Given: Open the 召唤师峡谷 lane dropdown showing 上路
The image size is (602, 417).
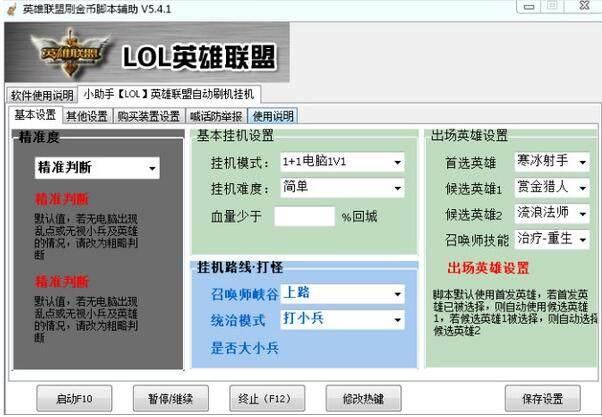Looking at the screenshot, I should 342,294.
